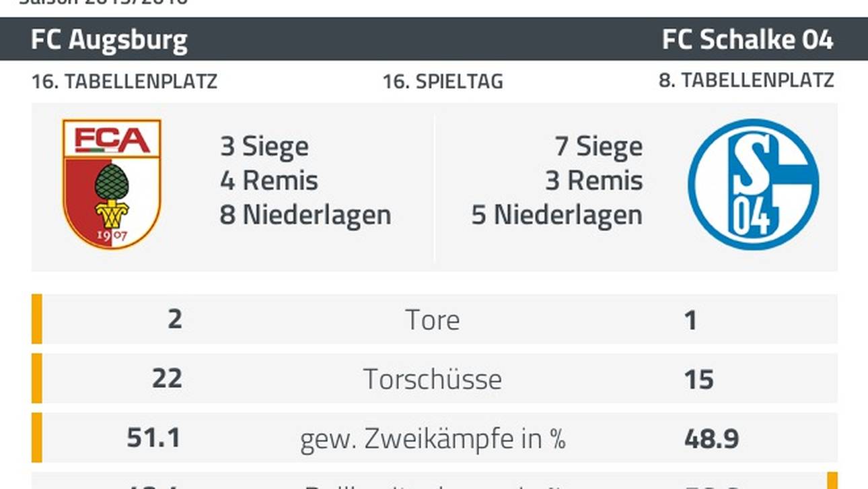
Task: Click the 8. Tabellenplatz label for Schalke
Action: 746,81
